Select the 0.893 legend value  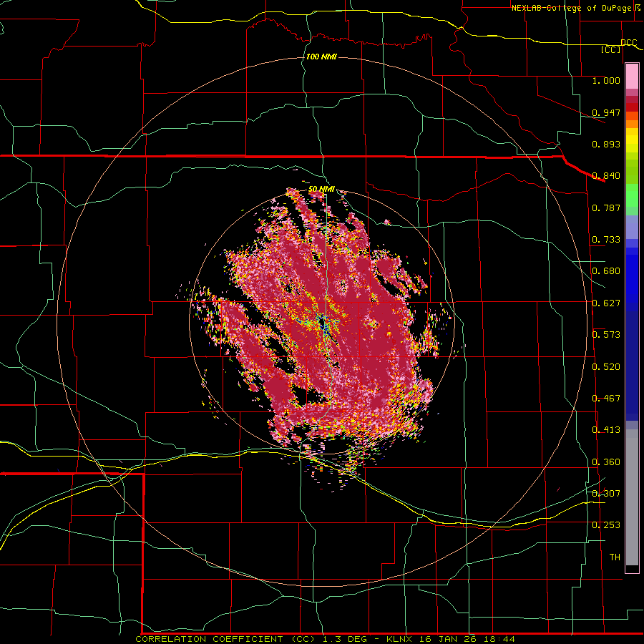[606, 144]
